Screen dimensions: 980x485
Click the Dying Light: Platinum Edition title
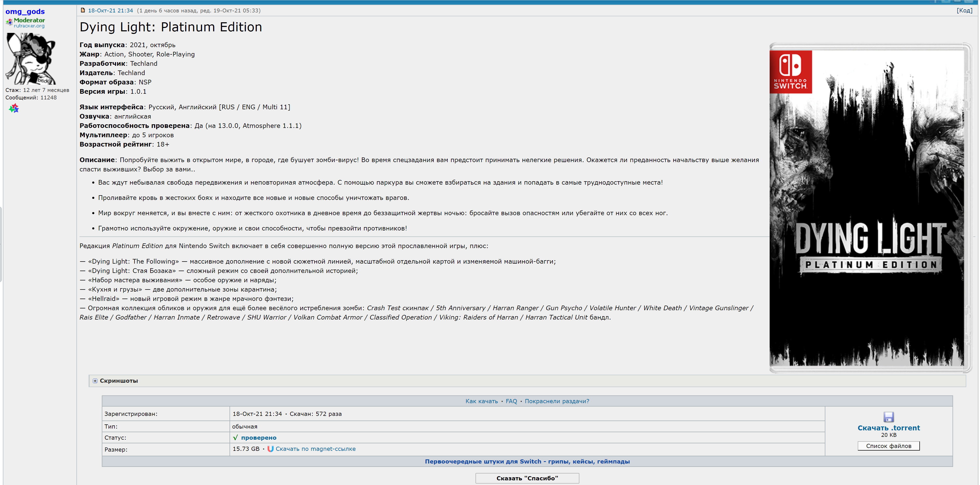(x=171, y=27)
